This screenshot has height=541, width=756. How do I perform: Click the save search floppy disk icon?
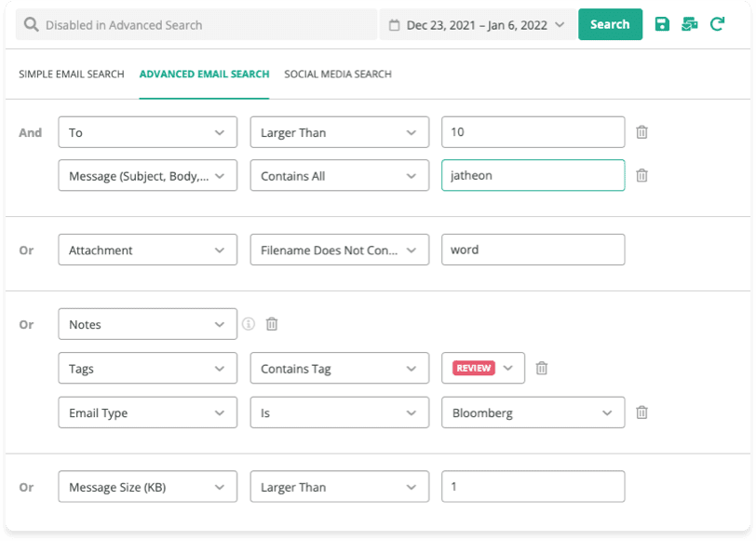point(662,24)
